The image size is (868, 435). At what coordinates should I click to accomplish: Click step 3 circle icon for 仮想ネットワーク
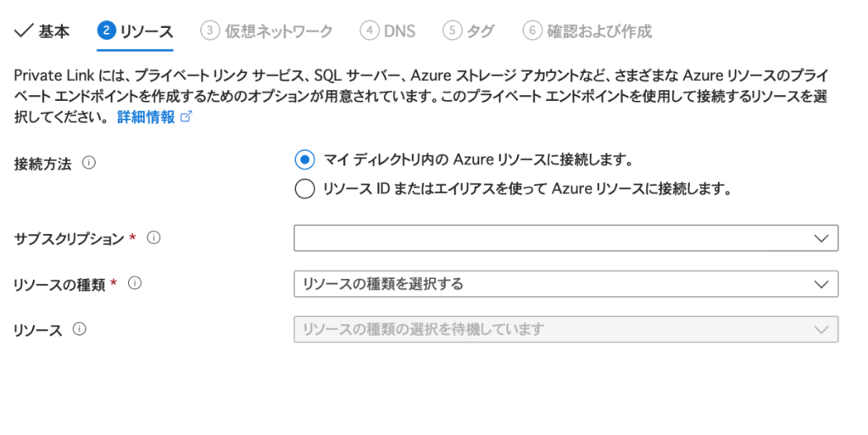pyautogui.click(x=209, y=31)
